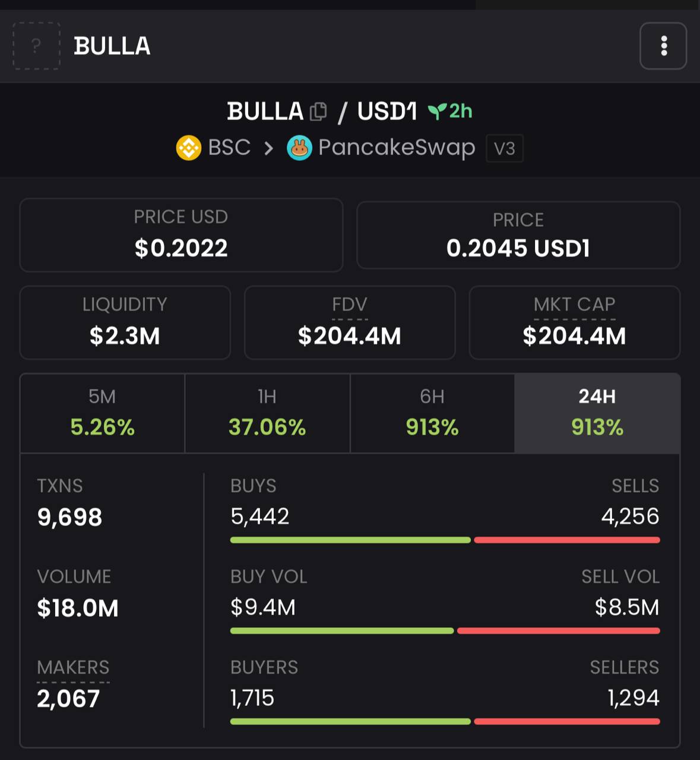The height and width of the screenshot is (760, 700).
Task: Select the 1H timeframe tab
Action: click(267, 413)
